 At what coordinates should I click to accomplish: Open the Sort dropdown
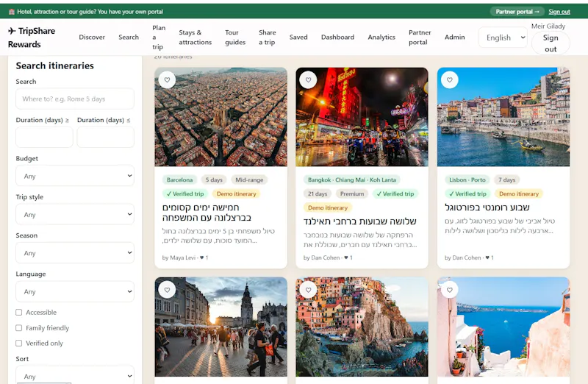coord(75,375)
